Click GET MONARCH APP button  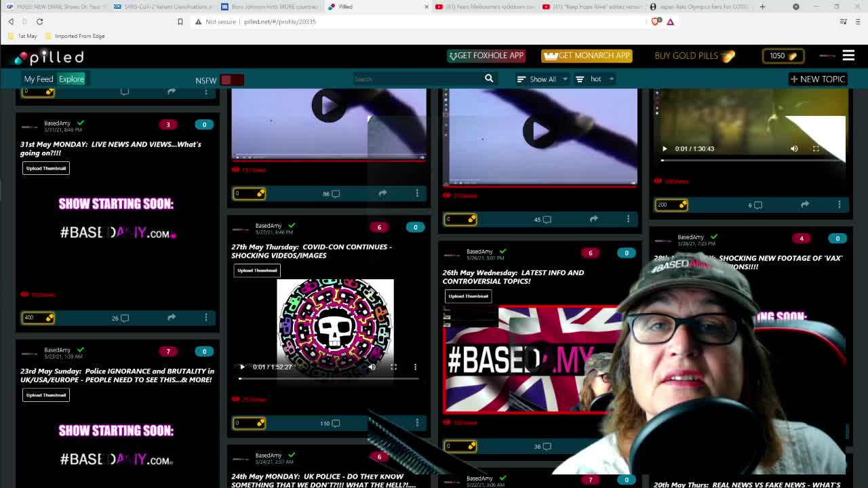587,56
